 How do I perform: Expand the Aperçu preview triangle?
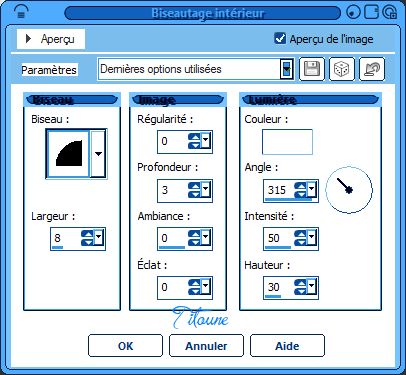click(x=29, y=39)
